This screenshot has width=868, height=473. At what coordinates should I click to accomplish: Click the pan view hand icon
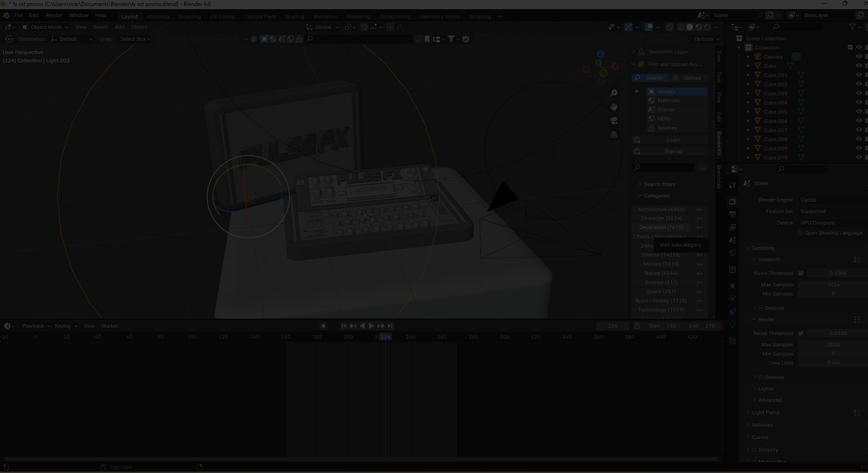(x=614, y=107)
